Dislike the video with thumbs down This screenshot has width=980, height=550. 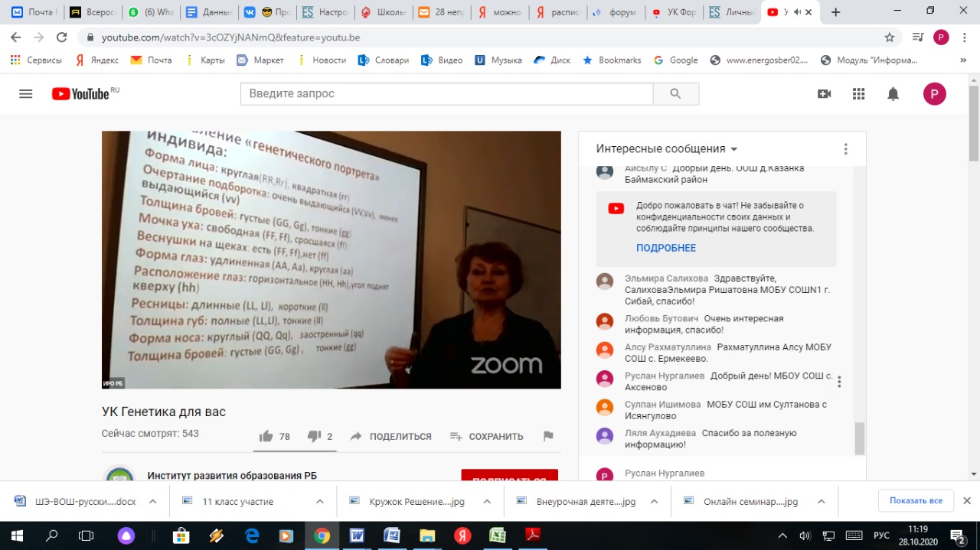pyautogui.click(x=313, y=436)
